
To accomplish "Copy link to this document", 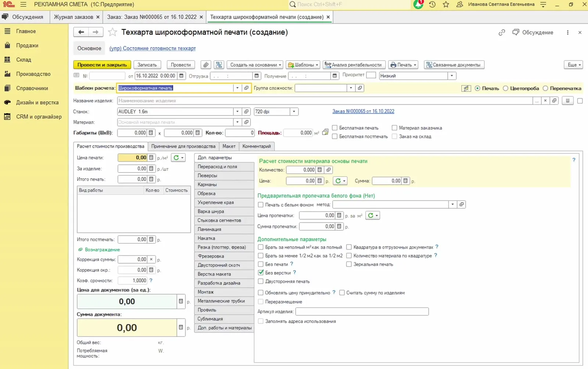I will 502,32.
